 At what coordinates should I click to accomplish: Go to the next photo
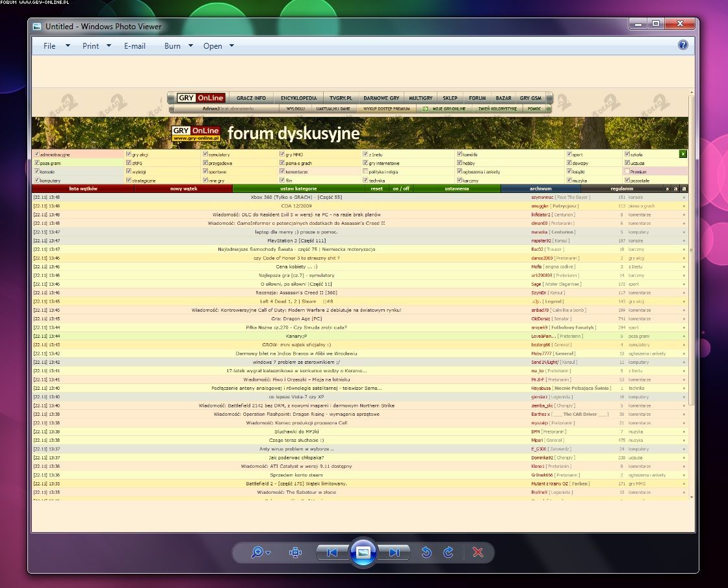click(x=394, y=552)
